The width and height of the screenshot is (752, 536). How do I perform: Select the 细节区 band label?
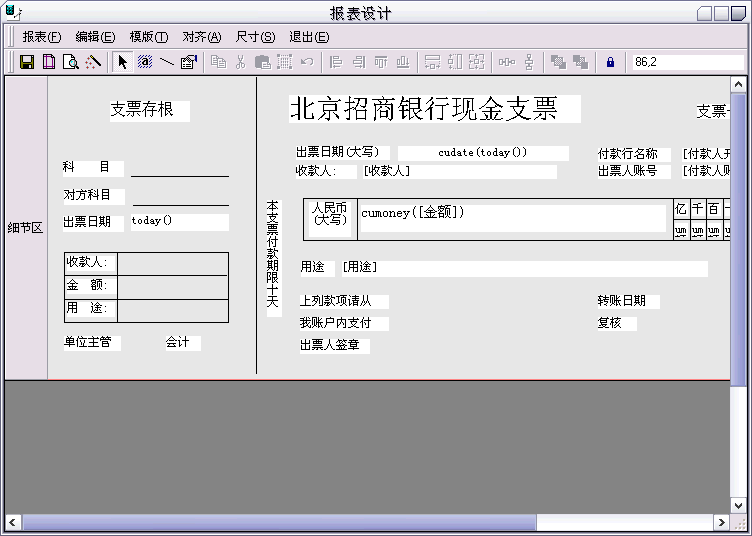point(25,228)
